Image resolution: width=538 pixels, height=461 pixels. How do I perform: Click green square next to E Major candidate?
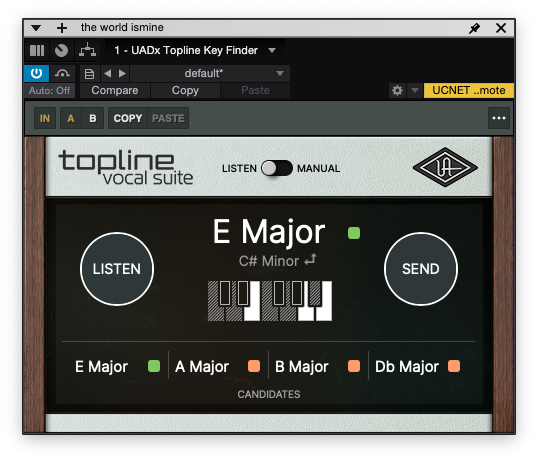click(x=154, y=366)
